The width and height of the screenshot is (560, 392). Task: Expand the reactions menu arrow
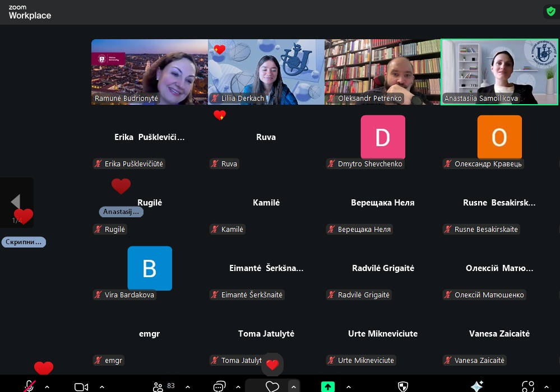pos(293,386)
